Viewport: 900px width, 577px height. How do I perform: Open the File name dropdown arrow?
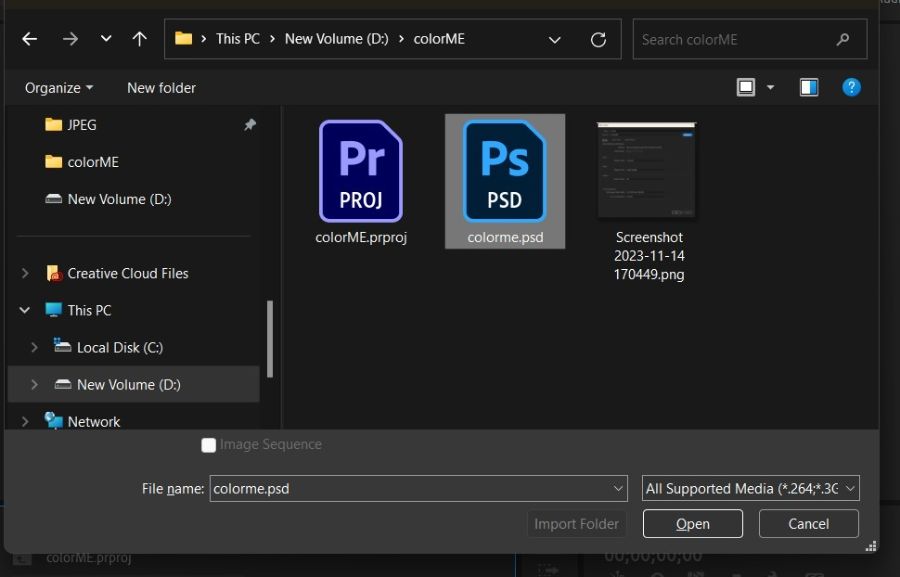pyautogui.click(x=618, y=489)
